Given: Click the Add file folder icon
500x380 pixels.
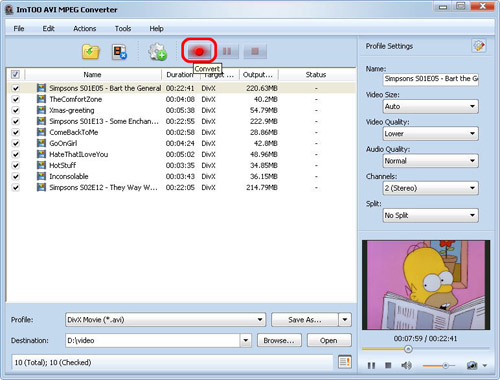Looking at the screenshot, I should click(x=91, y=52).
